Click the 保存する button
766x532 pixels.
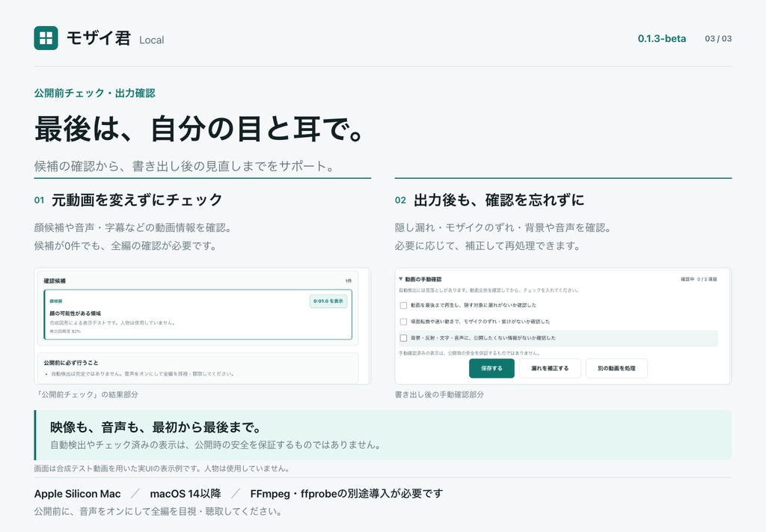click(491, 368)
